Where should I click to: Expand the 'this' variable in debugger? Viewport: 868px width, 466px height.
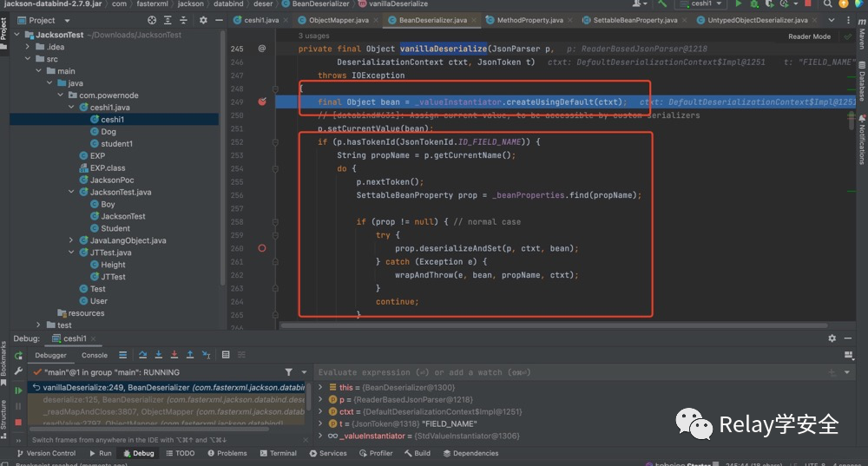(x=320, y=387)
